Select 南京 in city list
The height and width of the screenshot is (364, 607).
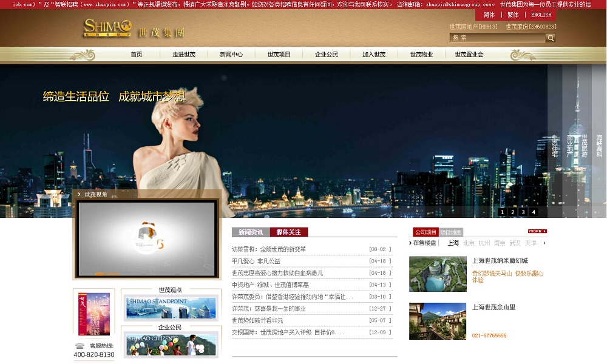(x=500, y=243)
